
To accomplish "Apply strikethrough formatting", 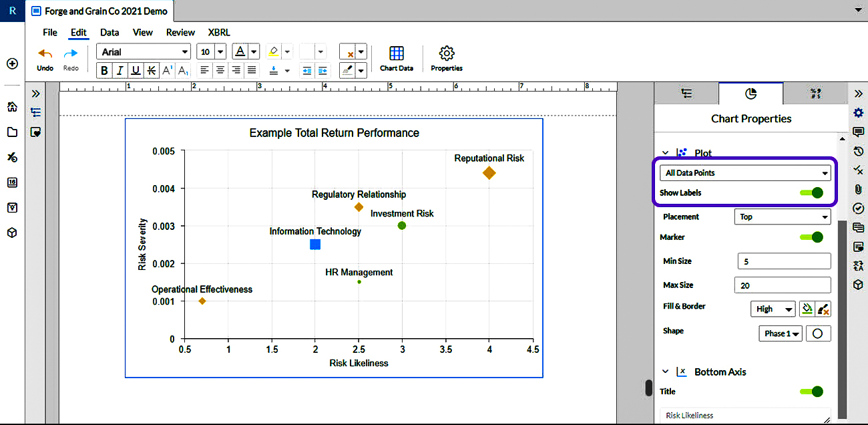I will tap(152, 70).
